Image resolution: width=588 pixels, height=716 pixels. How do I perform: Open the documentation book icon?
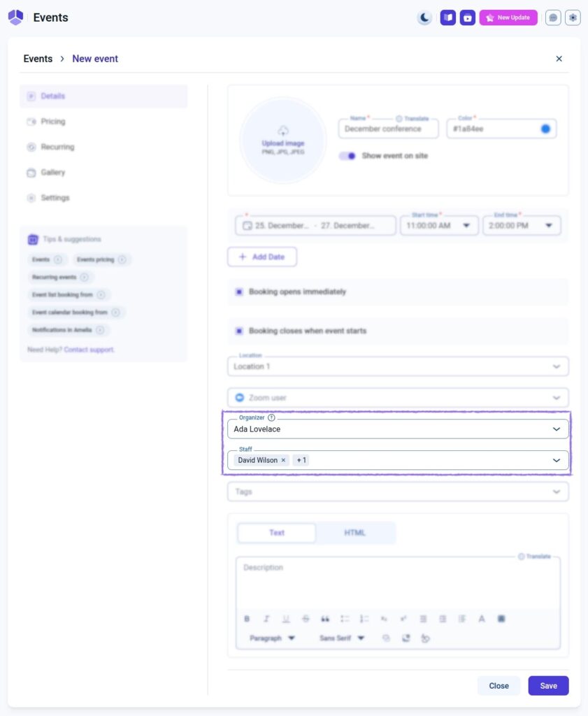(x=447, y=18)
